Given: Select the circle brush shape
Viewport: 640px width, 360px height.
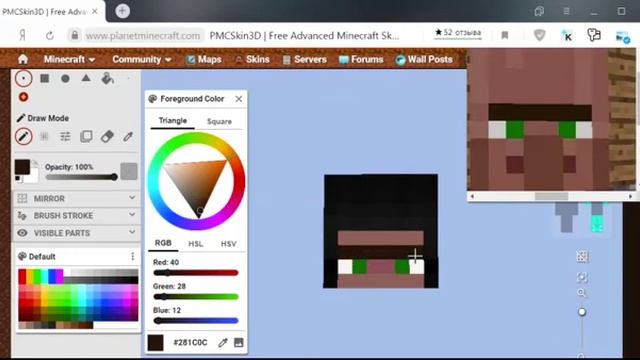Looking at the screenshot, I should pos(65,78).
